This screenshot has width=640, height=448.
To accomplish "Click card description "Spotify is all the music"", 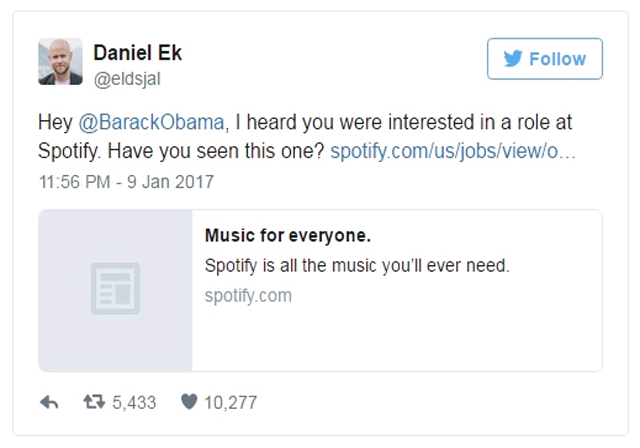I will 358,265.
